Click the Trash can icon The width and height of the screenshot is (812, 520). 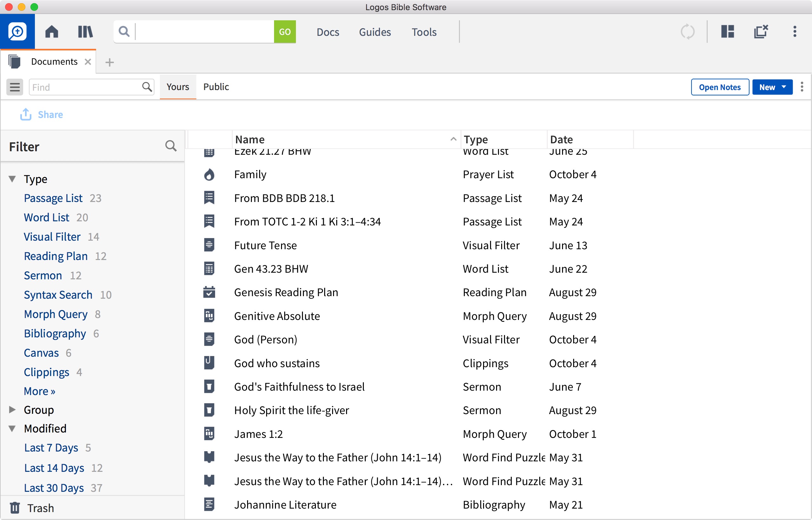[x=15, y=508]
